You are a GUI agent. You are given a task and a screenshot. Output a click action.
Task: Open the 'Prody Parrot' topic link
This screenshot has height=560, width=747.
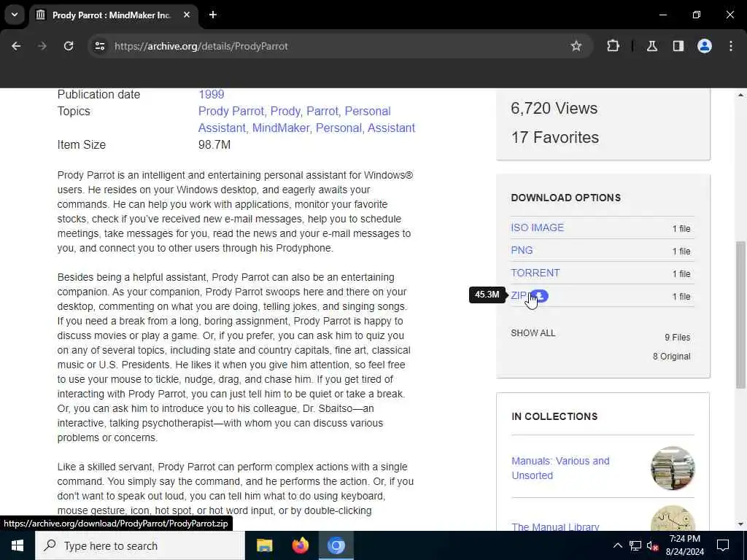231,111
